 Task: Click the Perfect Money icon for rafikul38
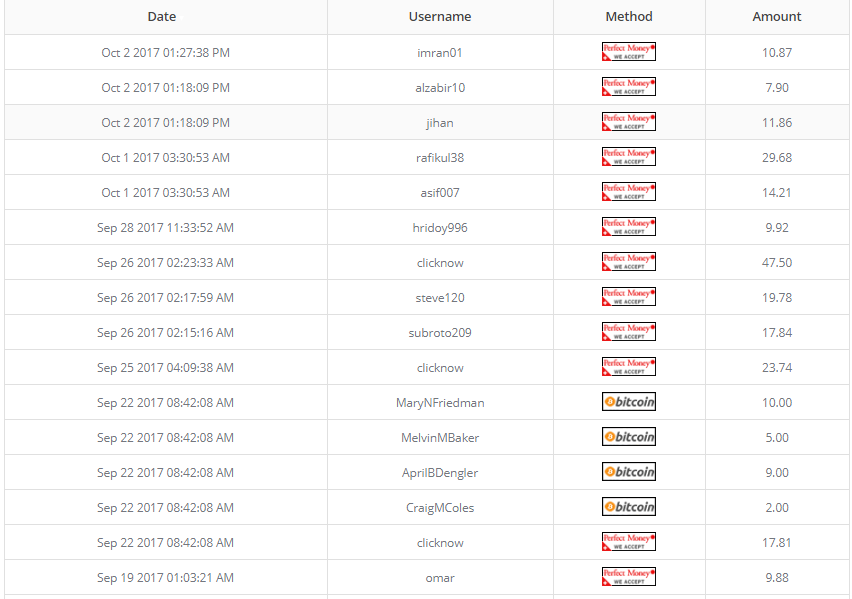click(629, 157)
